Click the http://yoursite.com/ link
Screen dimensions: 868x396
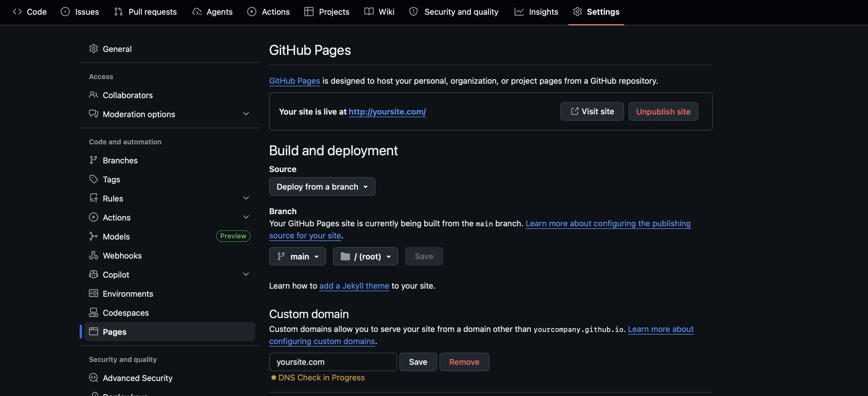[x=387, y=111]
